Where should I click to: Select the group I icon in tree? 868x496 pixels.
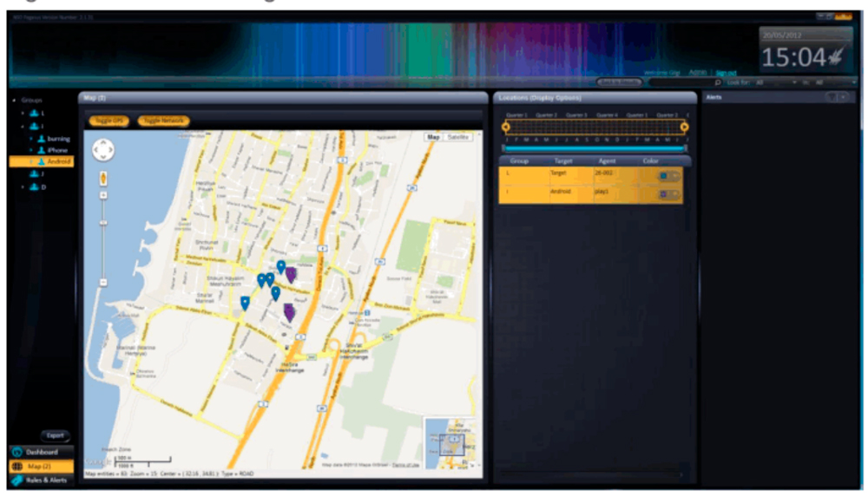click(35, 126)
